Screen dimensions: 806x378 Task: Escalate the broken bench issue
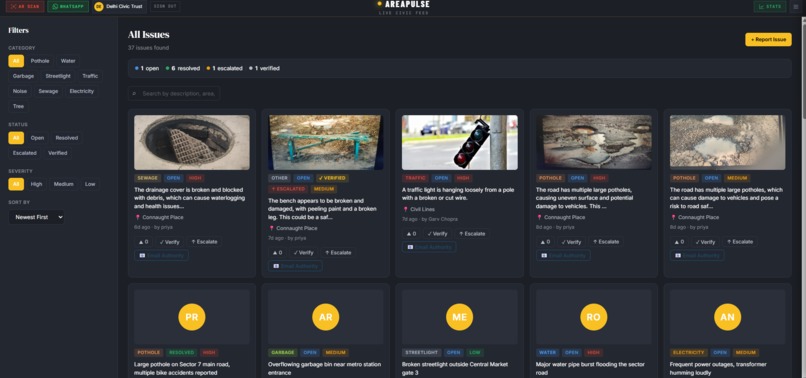pos(338,253)
